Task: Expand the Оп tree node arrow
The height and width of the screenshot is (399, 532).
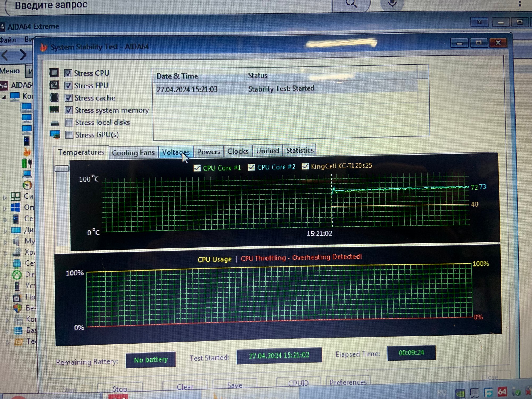Action: tap(5, 209)
